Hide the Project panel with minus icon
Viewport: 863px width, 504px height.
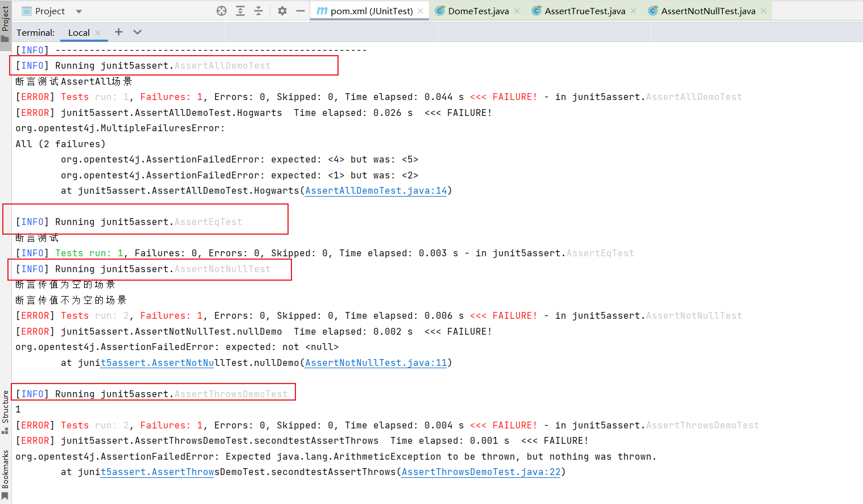pyautogui.click(x=301, y=11)
